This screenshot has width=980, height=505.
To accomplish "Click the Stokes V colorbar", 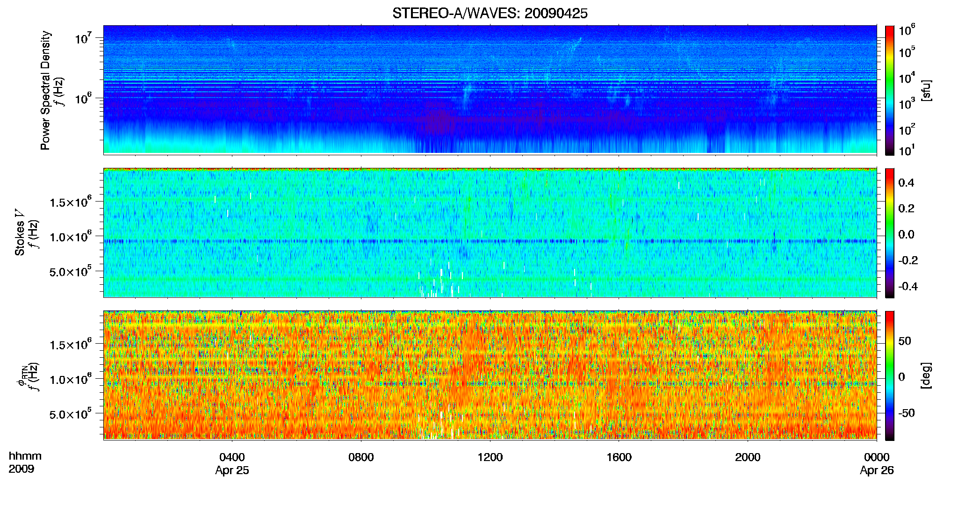I will click(x=890, y=233).
